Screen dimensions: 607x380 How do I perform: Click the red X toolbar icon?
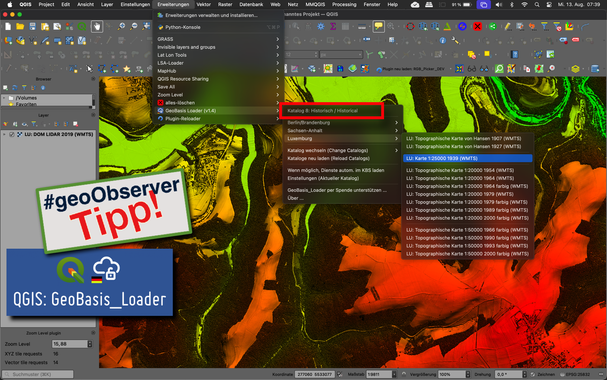pos(477,26)
